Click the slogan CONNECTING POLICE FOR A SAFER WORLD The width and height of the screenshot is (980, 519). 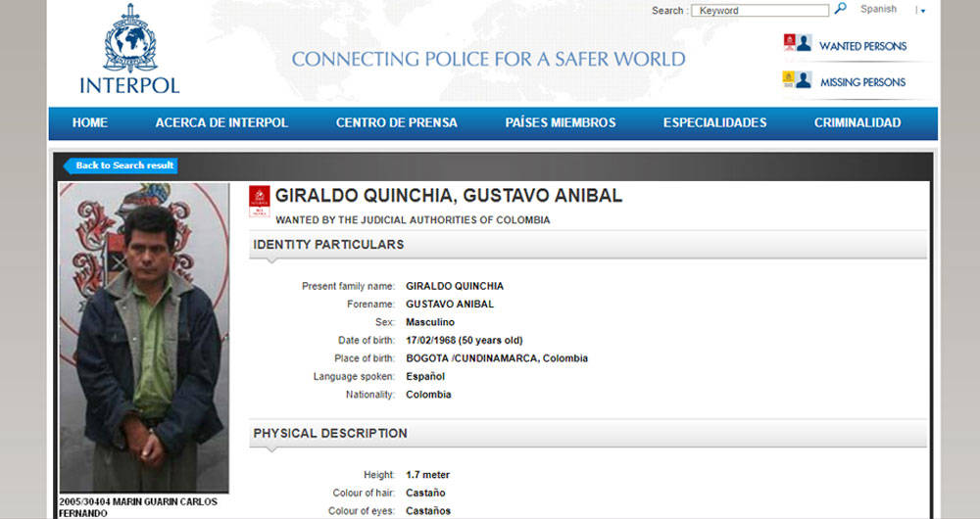pyautogui.click(x=488, y=60)
